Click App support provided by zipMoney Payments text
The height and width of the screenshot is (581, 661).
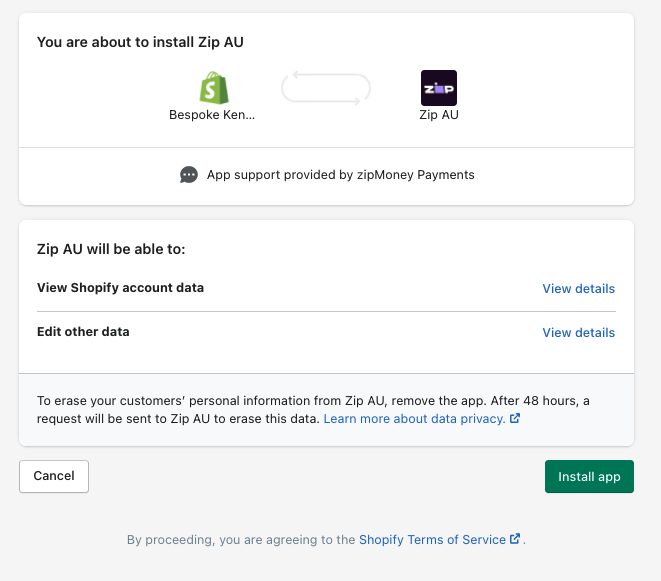click(341, 175)
